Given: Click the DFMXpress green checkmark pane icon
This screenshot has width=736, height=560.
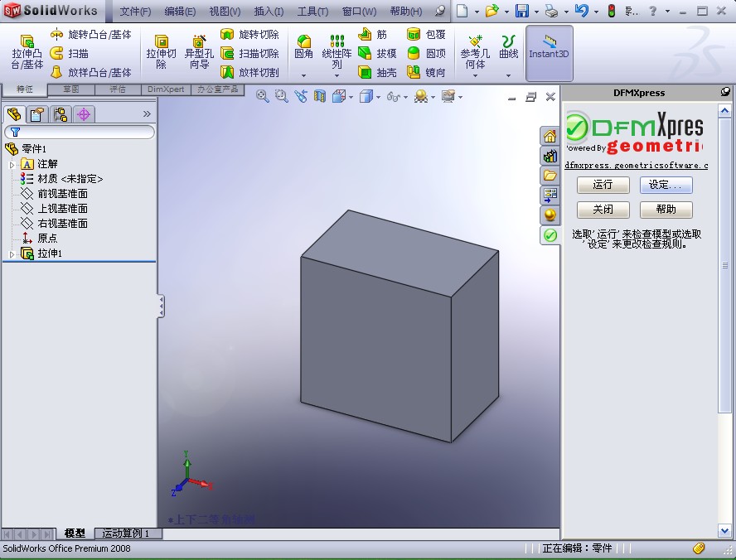Looking at the screenshot, I should point(550,234).
